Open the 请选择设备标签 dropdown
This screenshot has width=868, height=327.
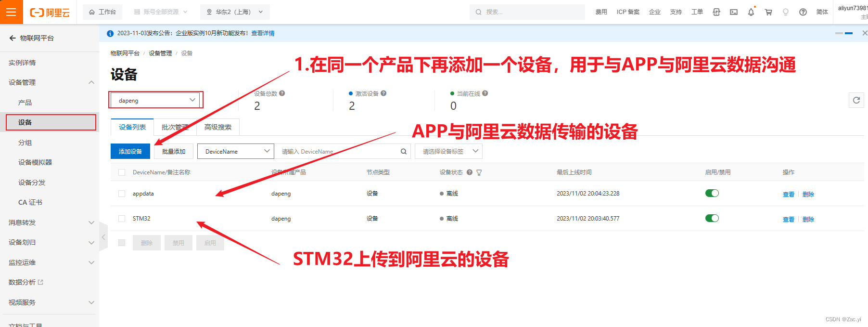click(448, 151)
